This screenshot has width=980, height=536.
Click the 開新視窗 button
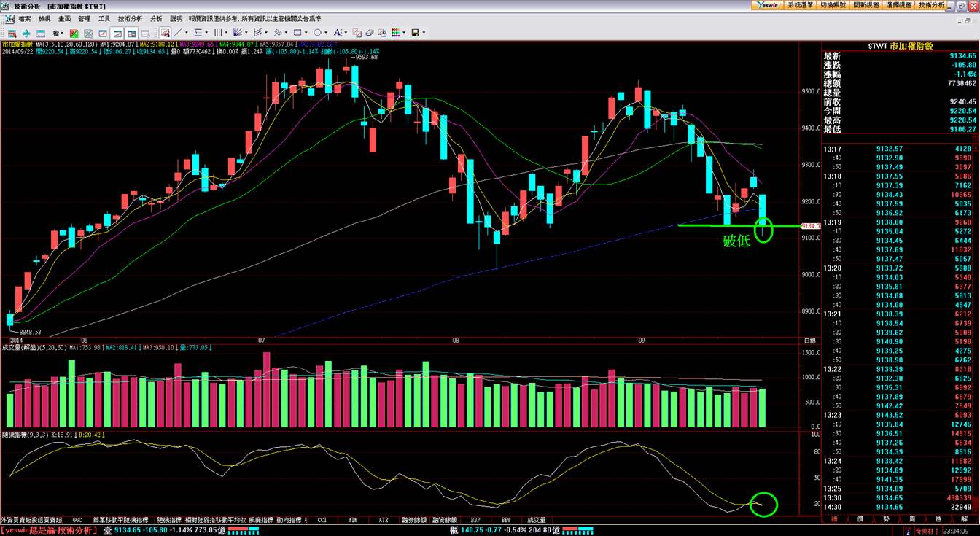(x=866, y=5)
